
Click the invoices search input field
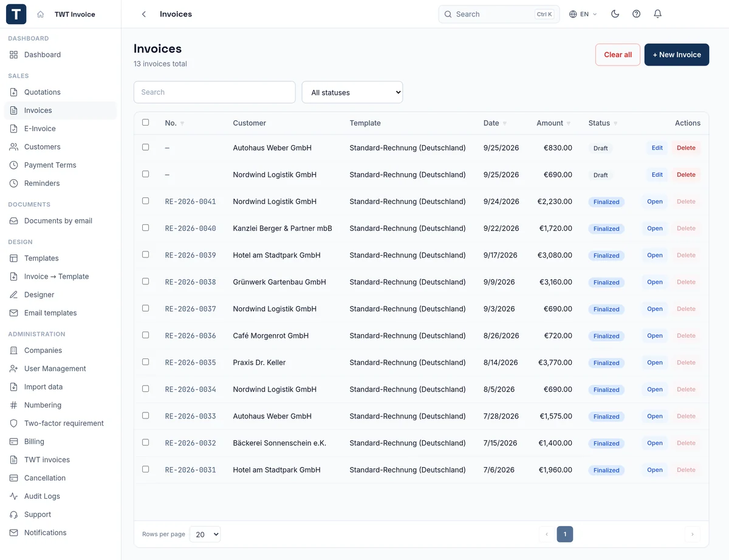tap(214, 92)
